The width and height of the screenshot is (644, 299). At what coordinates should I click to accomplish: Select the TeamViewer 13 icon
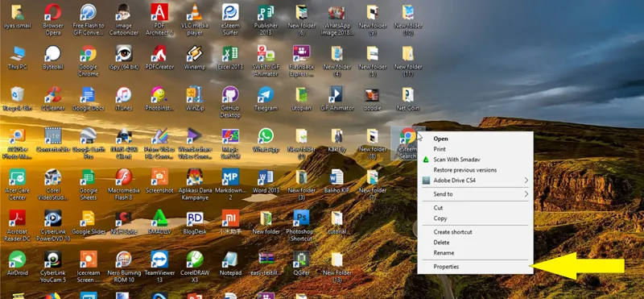click(x=159, y=267)
